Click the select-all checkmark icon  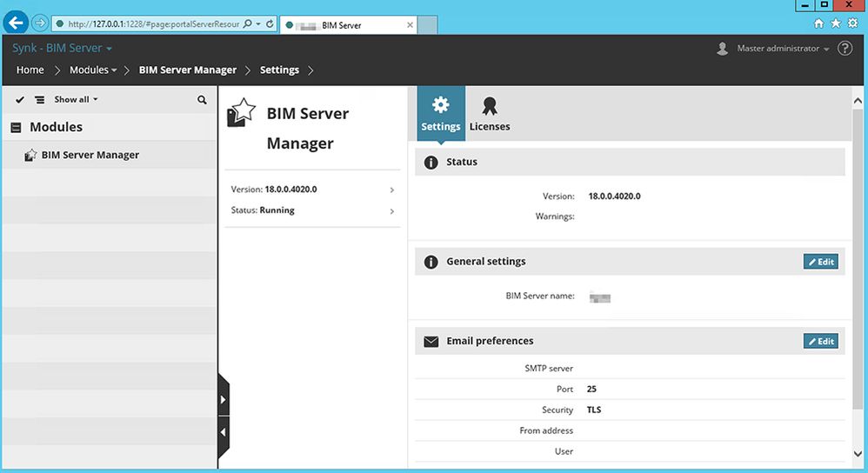click(x=20, y=100)
